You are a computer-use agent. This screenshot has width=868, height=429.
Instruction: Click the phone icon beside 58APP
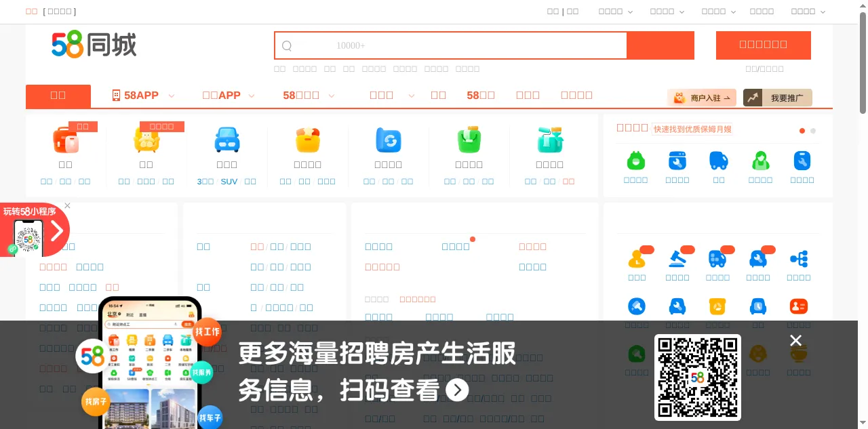[x=116, y=96]
